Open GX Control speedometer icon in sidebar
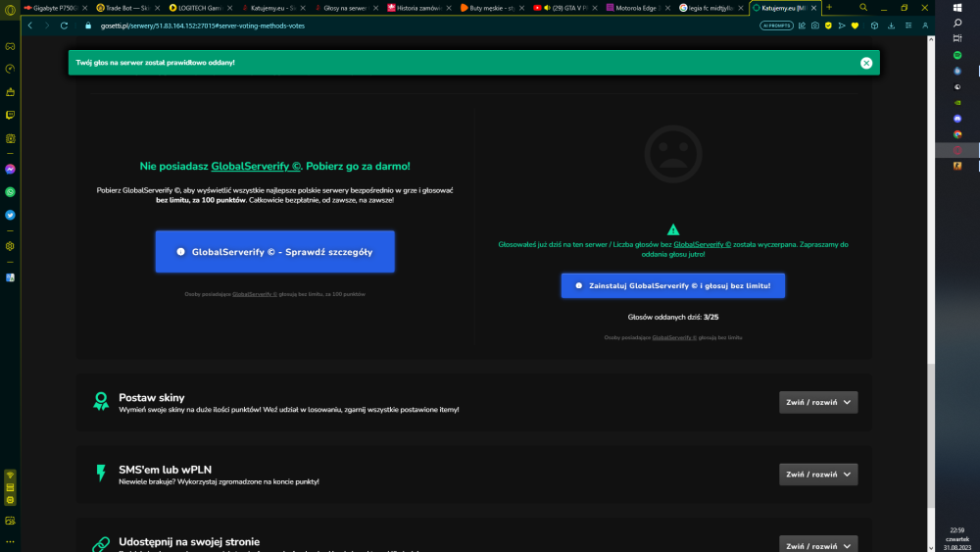980x552 pixels. pyautogui.click(x=10, y=69)
